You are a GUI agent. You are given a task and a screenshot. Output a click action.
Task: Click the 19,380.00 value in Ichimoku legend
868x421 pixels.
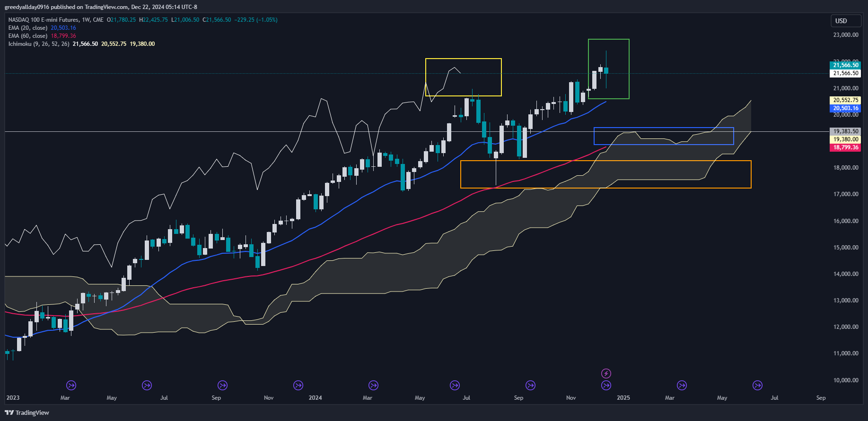[x=142, y=44]
